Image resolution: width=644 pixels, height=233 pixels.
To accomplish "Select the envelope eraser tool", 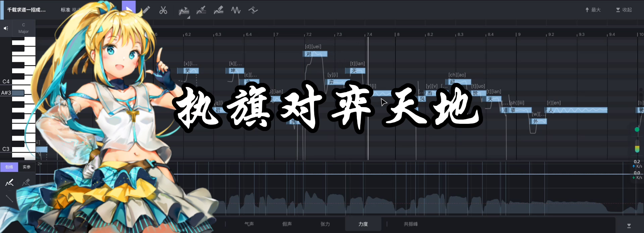I will point(26,182).
